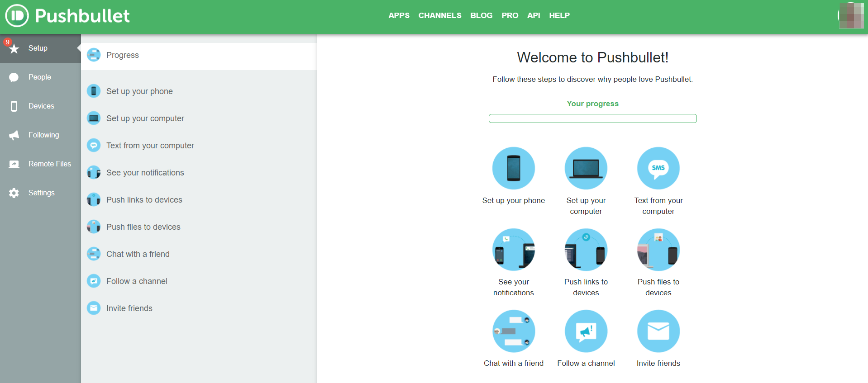Click 'Chat with a friend' caption in grid
The width and height of the screenshot is (868, 383).
[514, 363]
